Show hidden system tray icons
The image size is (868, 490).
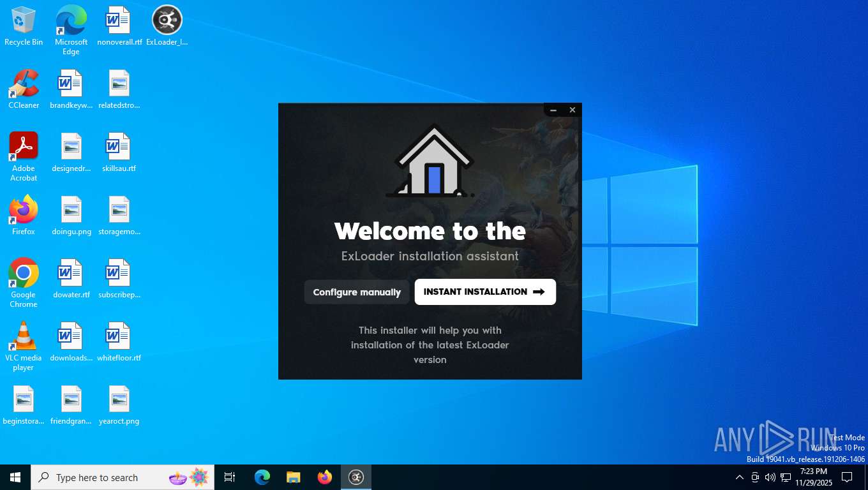[740, 477]
